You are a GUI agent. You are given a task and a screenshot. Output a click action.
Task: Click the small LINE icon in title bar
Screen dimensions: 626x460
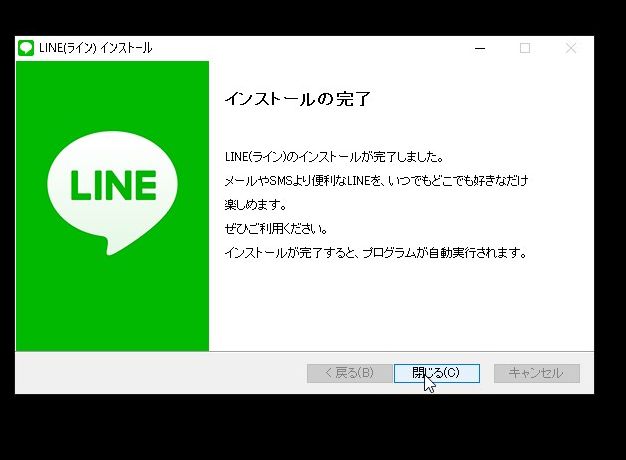pos(26,48)
